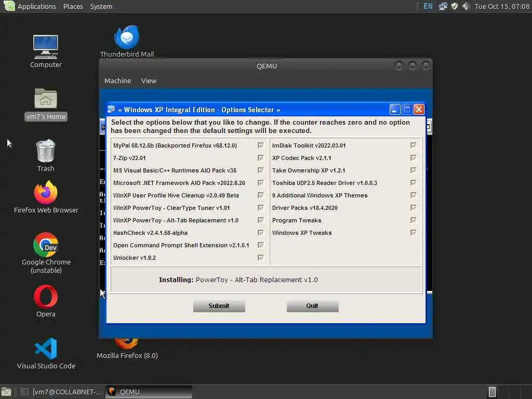Toggle Take Ownership XP v1.2.1 checkbox
Screen dimensions: 532x399
pos(413,170)
